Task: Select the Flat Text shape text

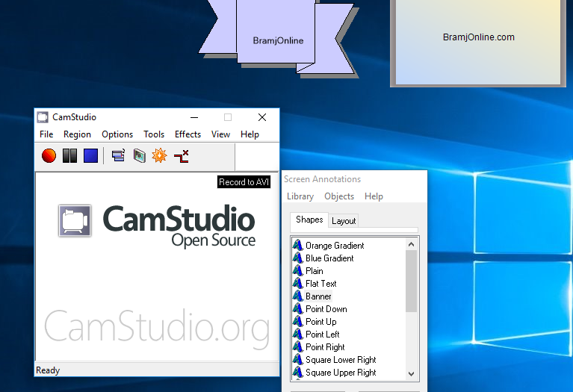Action: click(x=320, y=284)
